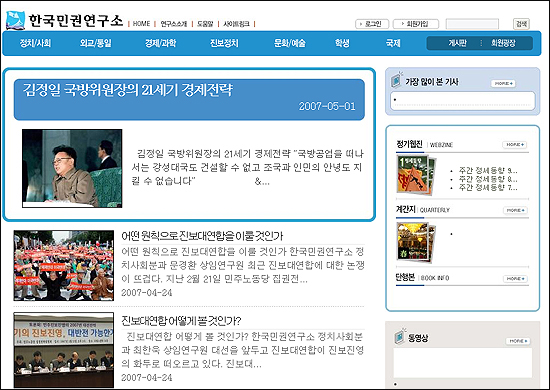The width and height of the screenshot is (550, 390).
Task: Open the rally crowd article thumbnail
Action: point(63,265)
